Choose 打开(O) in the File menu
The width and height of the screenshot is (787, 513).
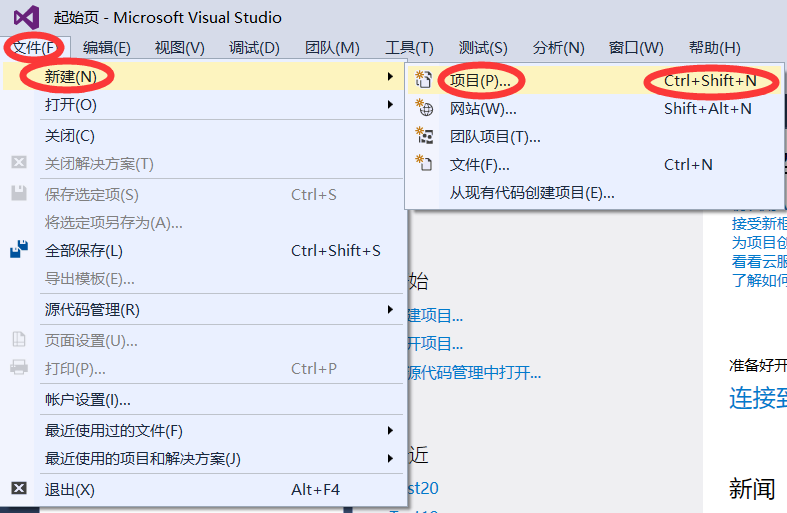pyautogui.click(x=203, y=104)
